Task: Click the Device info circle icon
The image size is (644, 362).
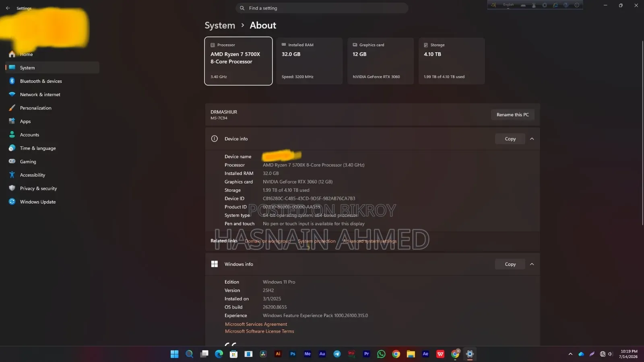Action: [x=215, y=139]
